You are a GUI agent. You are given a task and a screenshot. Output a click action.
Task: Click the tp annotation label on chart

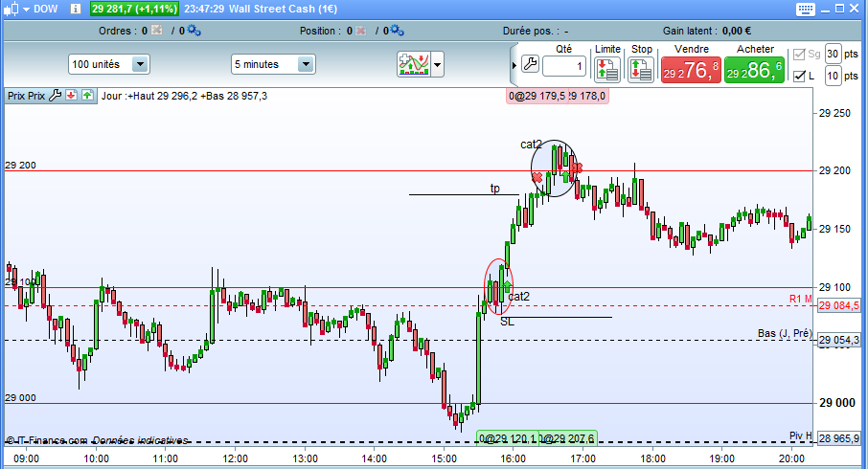495,189
